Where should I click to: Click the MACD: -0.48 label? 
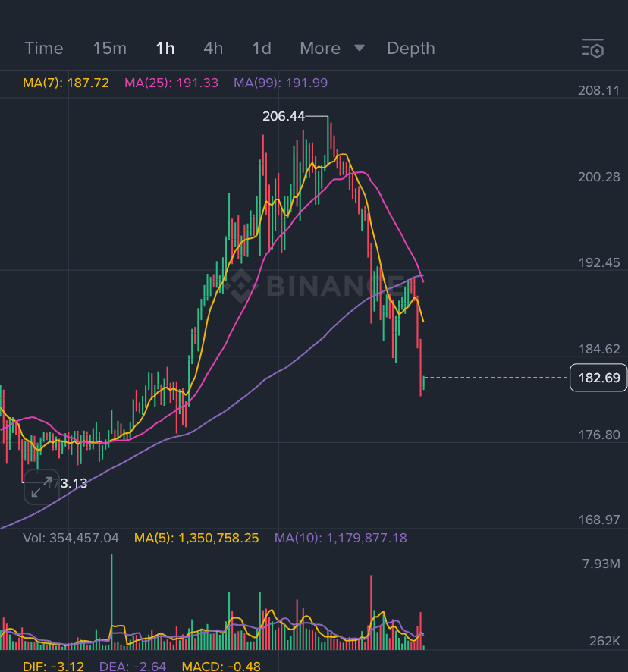221,667
